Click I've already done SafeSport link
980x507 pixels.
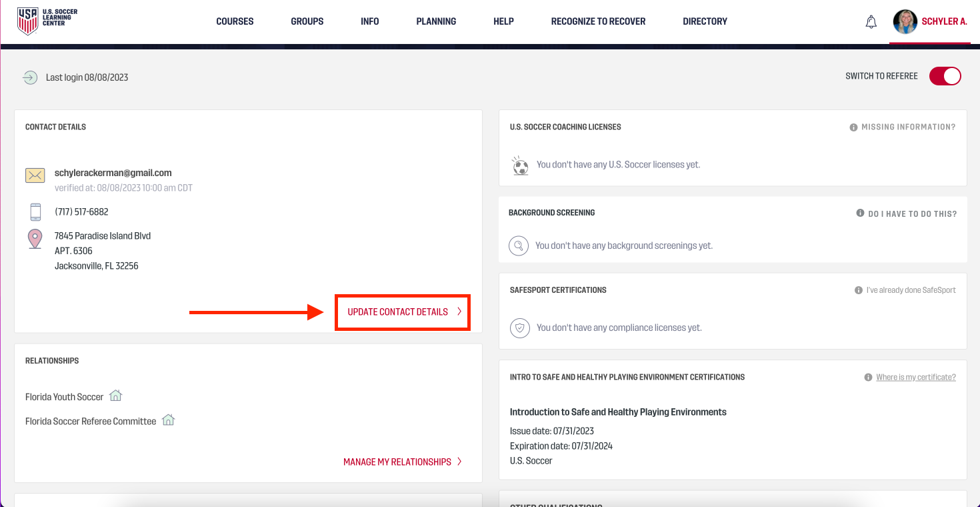tap(911, 290)
